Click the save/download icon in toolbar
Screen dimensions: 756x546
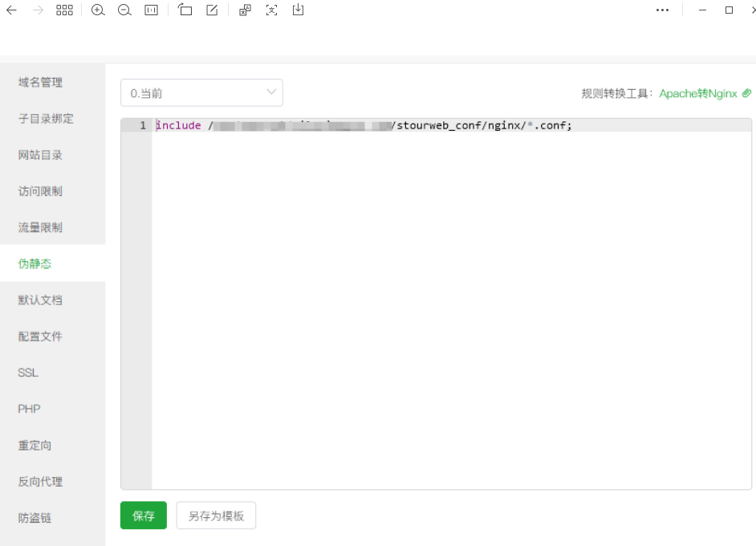(298, 10)
